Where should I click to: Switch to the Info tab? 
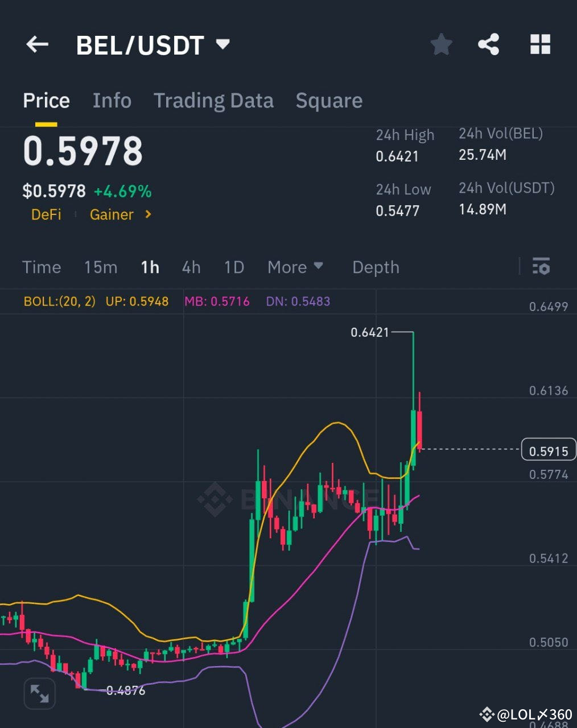tap(112, 100)
